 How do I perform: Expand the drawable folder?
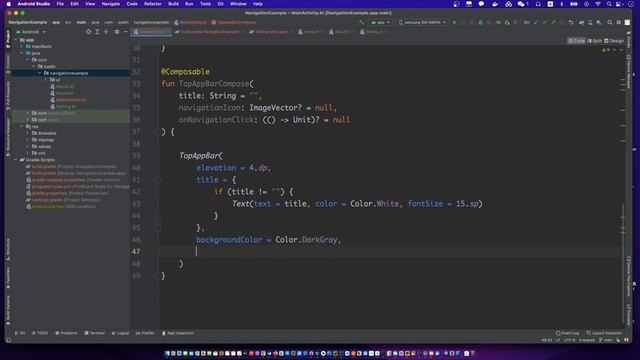click(x=28, y=133)
